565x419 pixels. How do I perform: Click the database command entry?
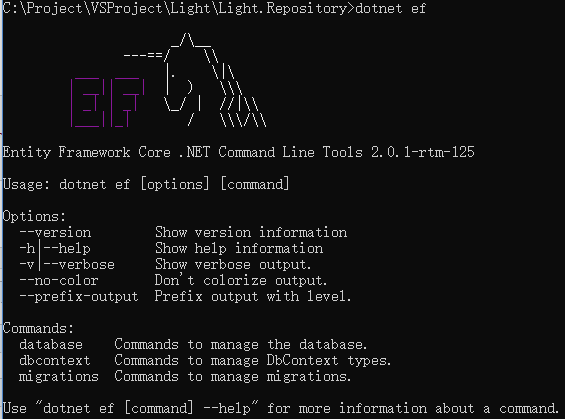tap(51, 344)
